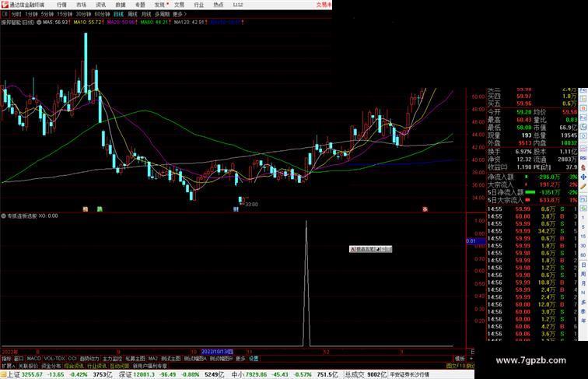This screenshot has width=588, height=379.
Task: Click the RSI icon in the right toolbar
Action: tap(583, 158)
